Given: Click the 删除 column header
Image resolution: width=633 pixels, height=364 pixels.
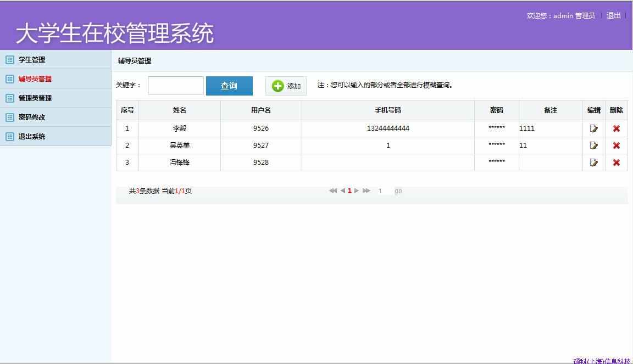Looking at the screenshot, I should 617,110.
